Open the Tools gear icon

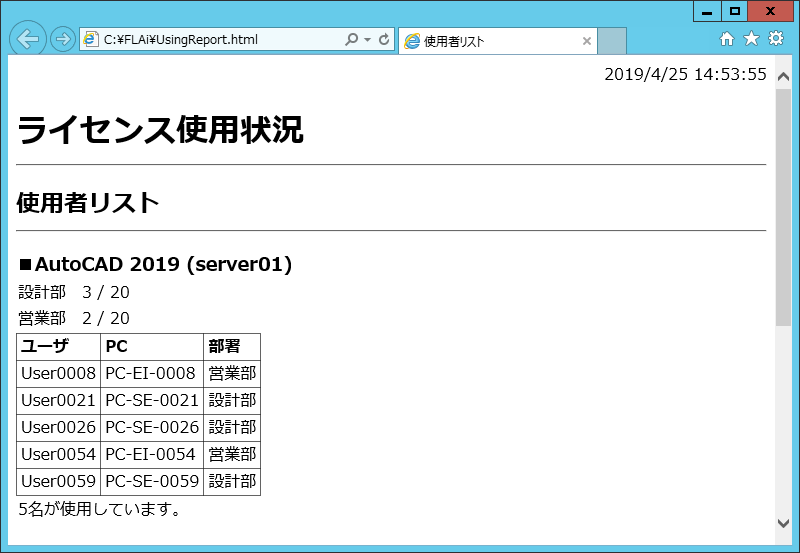(x=776, y=39)
